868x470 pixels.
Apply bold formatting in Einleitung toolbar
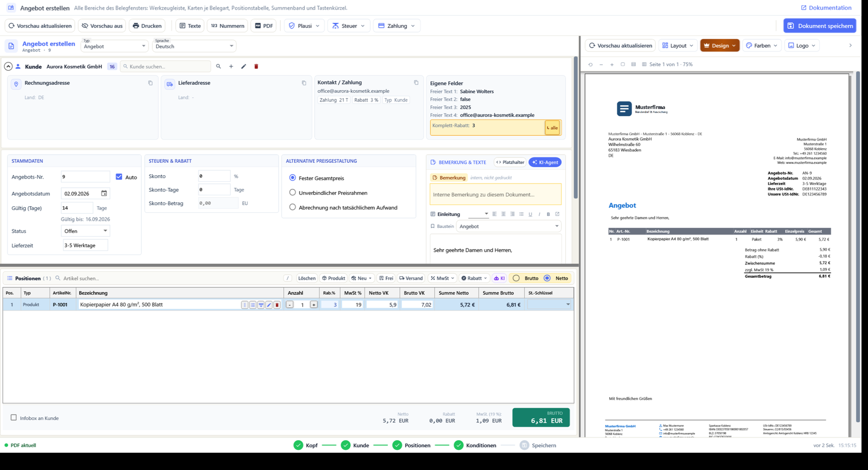tap(548, 214)
